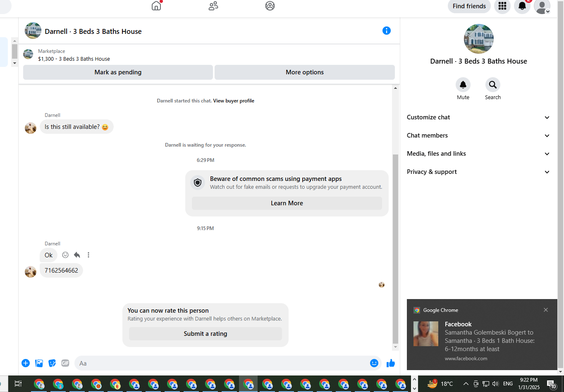
Task: Open the Marketplace listing thumbnail for $1,300
Action: click(x=28, y=54)
